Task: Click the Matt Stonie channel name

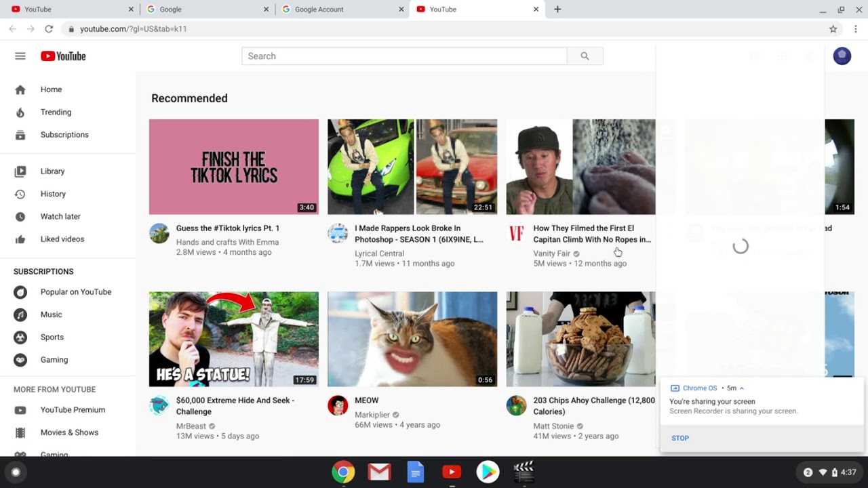Action: (x=553, y=426)
